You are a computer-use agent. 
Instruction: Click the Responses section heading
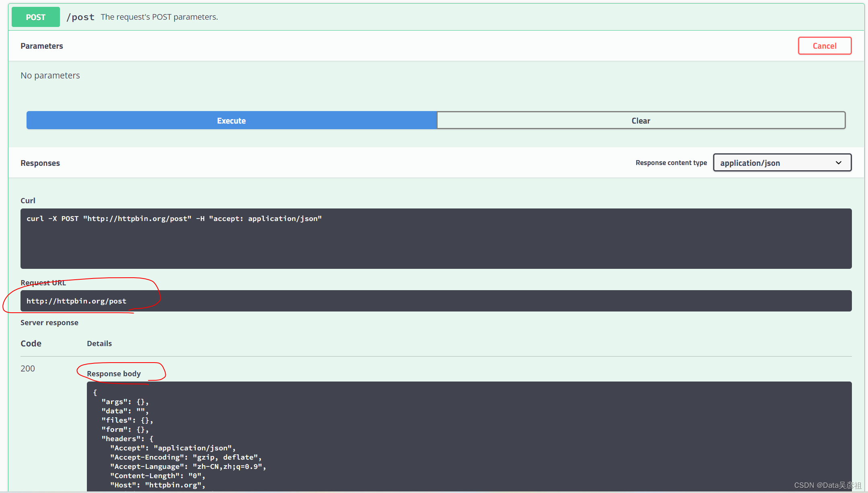pyautogui.click(x=40, y=163)
